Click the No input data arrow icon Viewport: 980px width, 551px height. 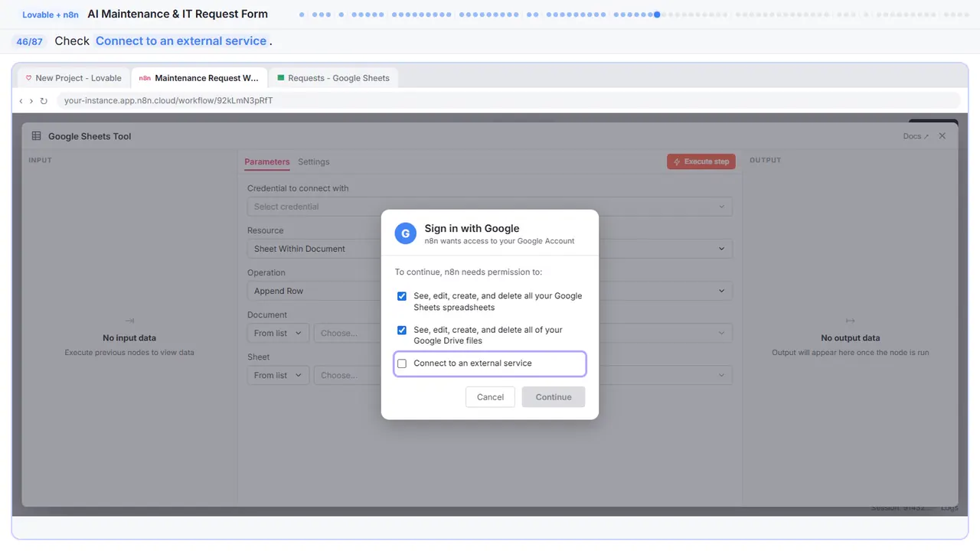(x=129, y=321)
